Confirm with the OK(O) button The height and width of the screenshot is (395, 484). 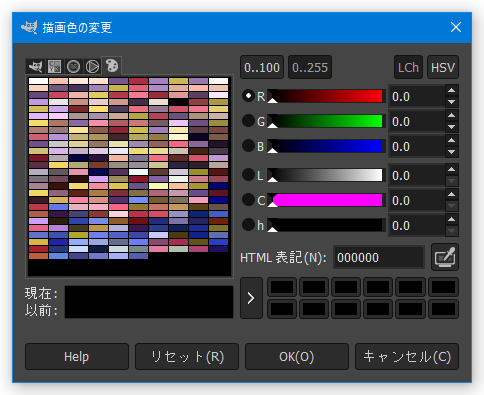point(297,357)
